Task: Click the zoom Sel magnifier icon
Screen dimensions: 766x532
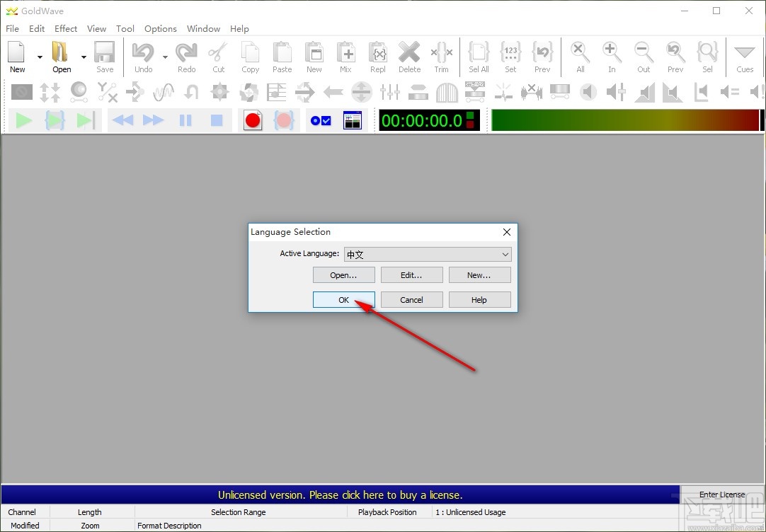Action: pos(707,52)
